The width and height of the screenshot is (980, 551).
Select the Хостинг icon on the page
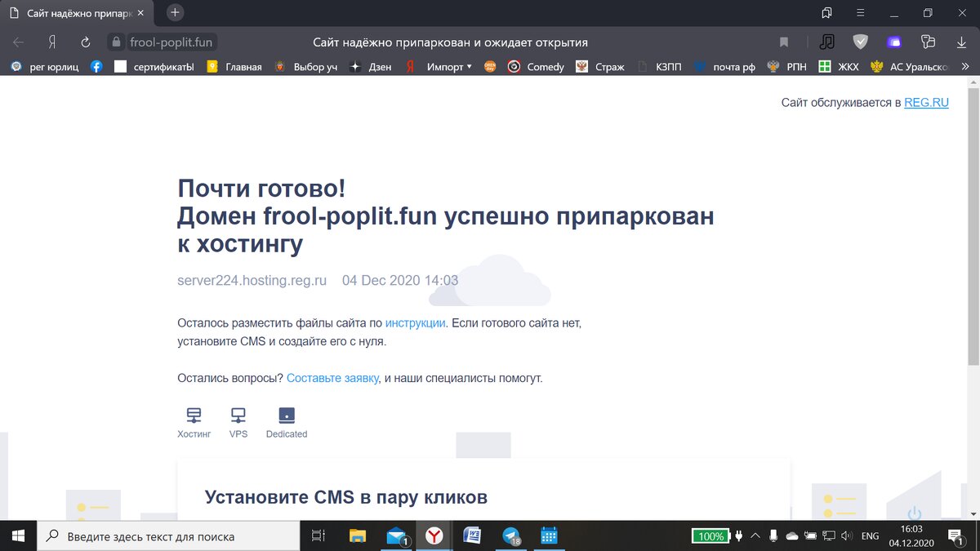194,415
